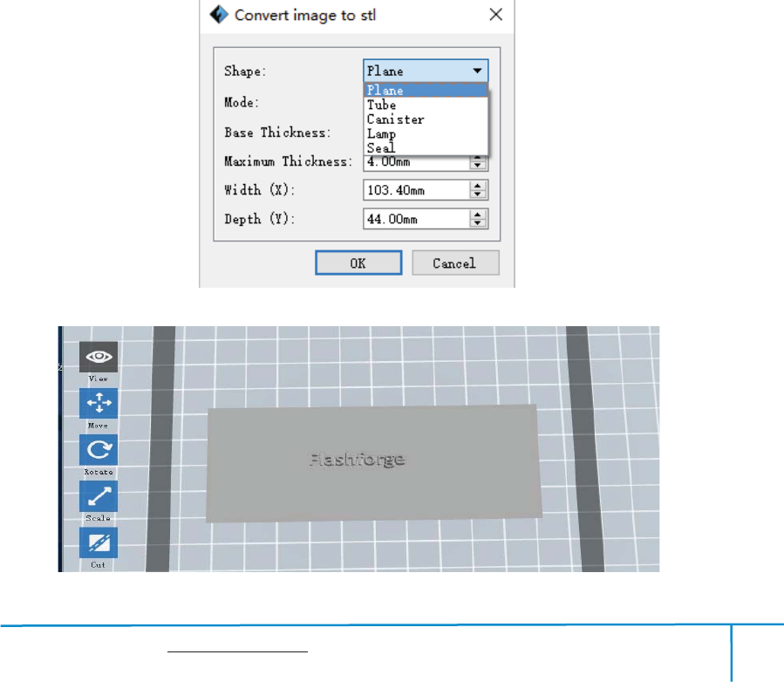This screenshot has height=682, width=784.
Task: Select the Move tool icon
Action: (x=99, y=403)
